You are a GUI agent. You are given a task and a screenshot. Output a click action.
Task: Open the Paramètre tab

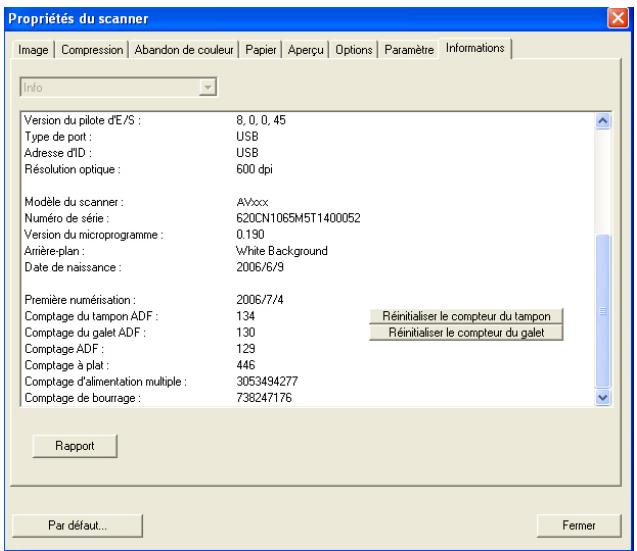409,50
